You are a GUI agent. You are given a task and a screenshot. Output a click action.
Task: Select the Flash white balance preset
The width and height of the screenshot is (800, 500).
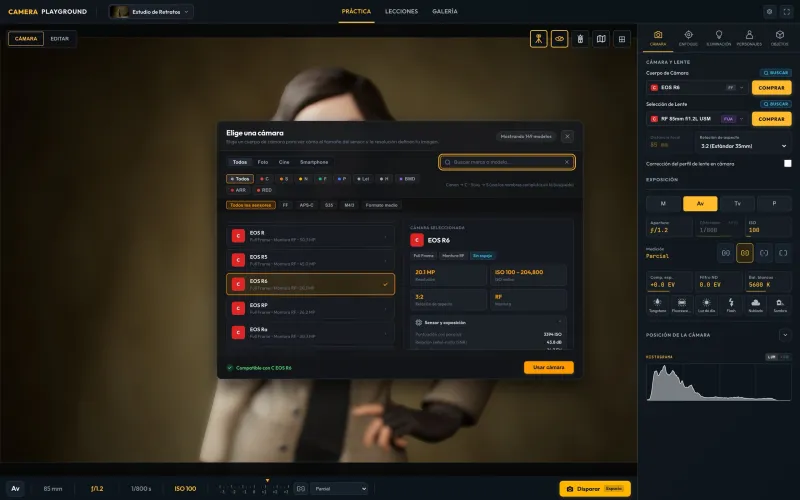click(731, 305)
